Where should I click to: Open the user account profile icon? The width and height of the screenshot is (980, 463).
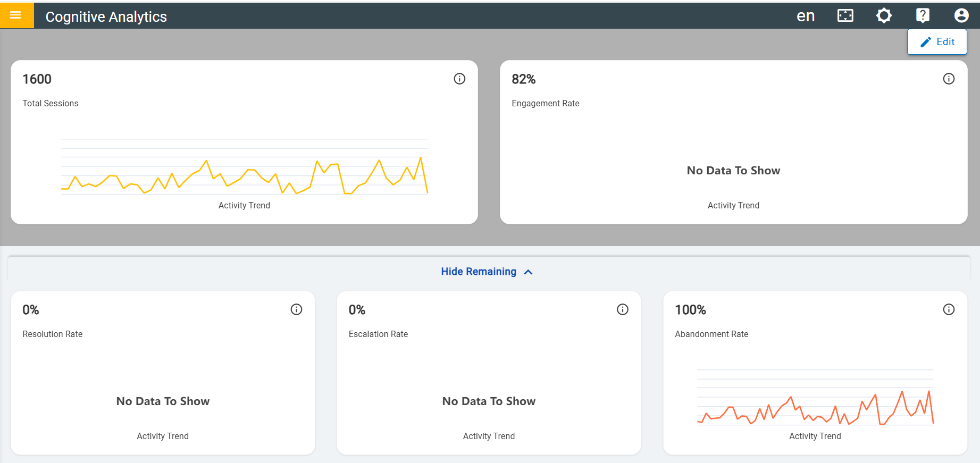[961, 15]
